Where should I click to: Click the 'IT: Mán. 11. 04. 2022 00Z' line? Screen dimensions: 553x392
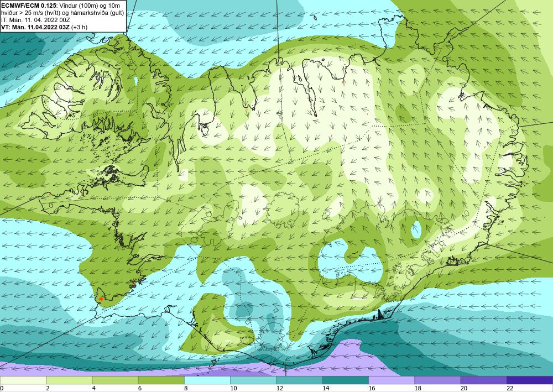[x=35, y=20]
